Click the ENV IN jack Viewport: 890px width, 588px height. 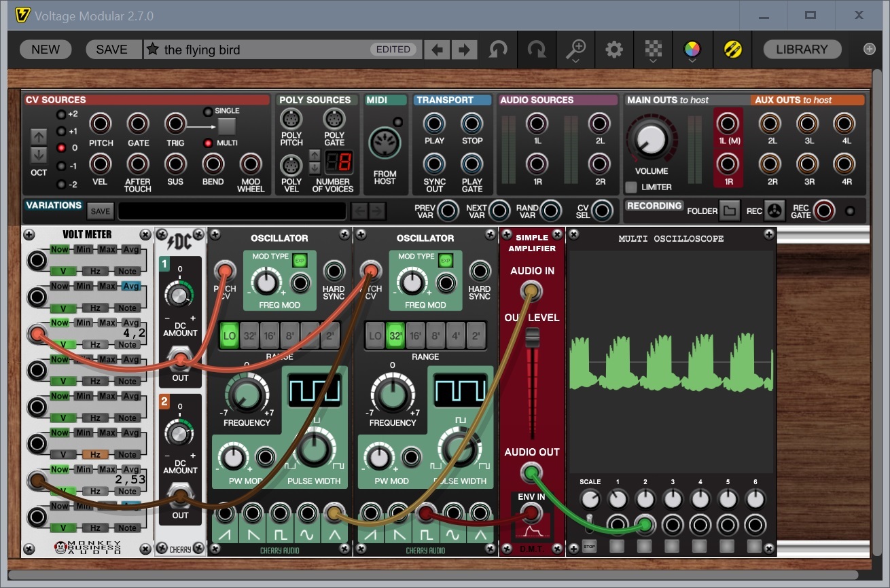[x=532, y=511]
